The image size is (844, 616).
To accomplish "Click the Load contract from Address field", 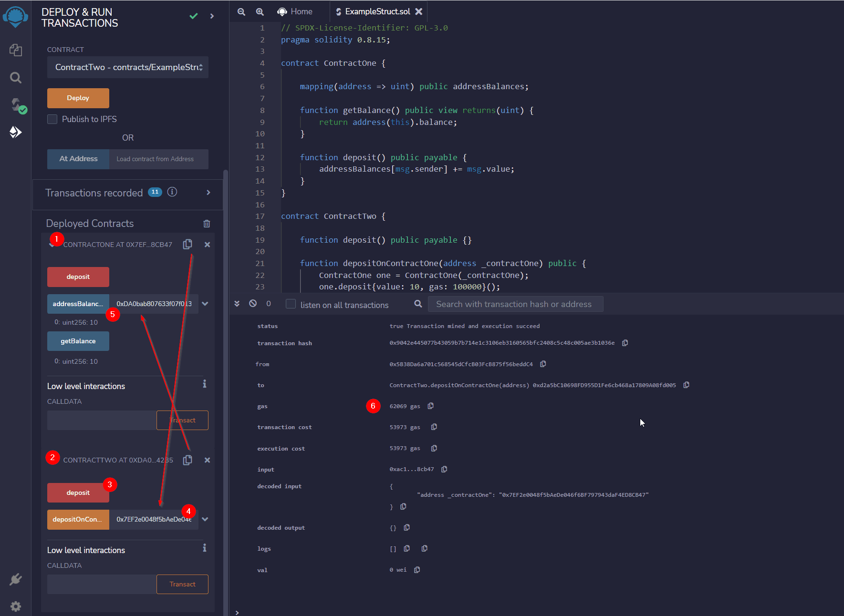I will [159, 159].
